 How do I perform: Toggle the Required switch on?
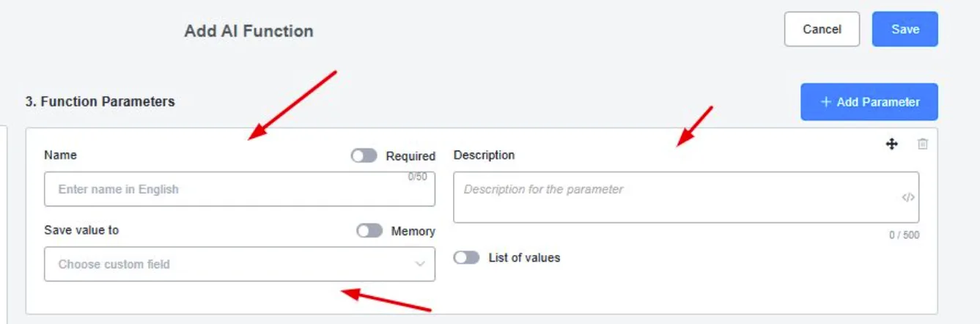364,155
